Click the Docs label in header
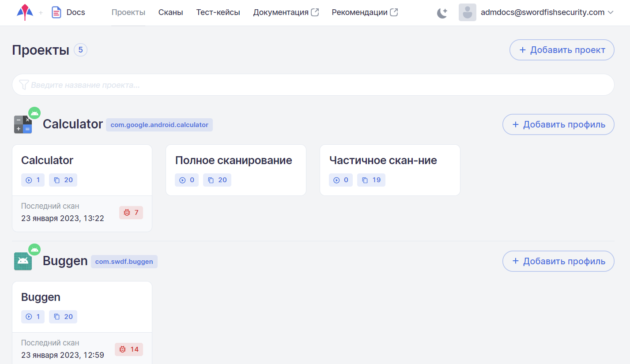Screen dimensions: 630x364 coord(76,12)
